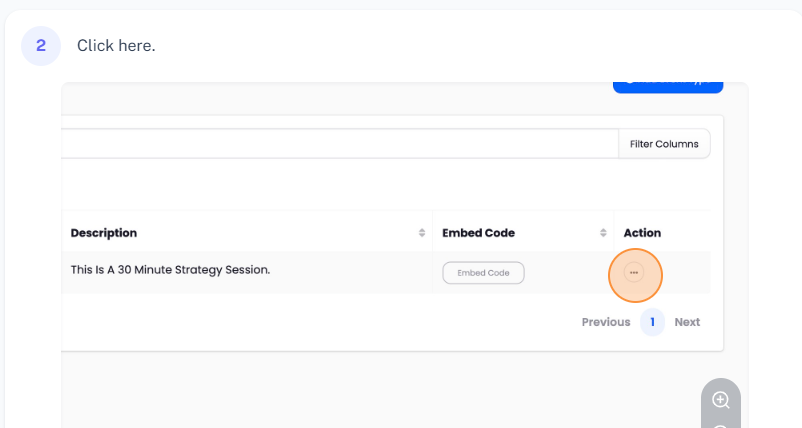Open the Filter Columns options

click(664, 144)
